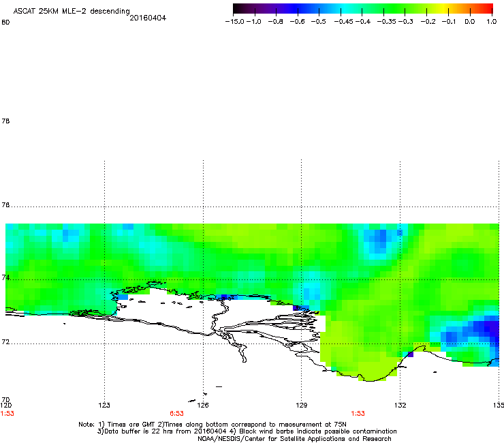Click the NOAA/NESDIS credit line

[294, 439]
